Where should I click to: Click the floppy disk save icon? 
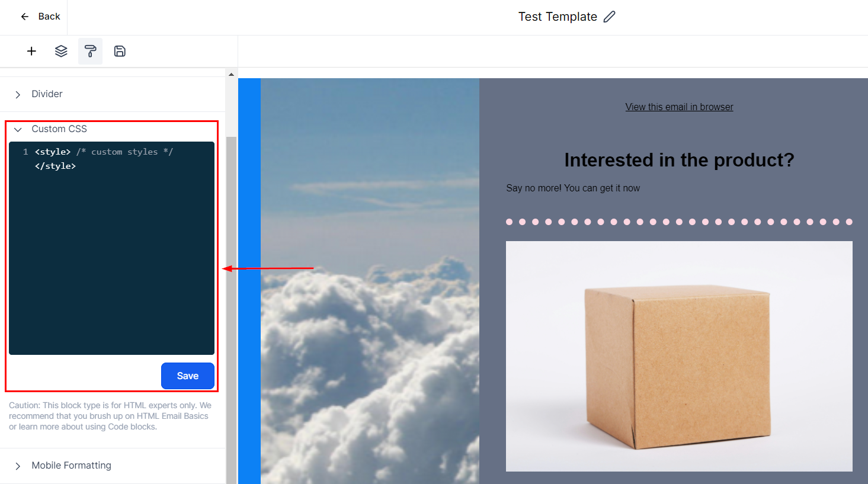click(120, 52)
